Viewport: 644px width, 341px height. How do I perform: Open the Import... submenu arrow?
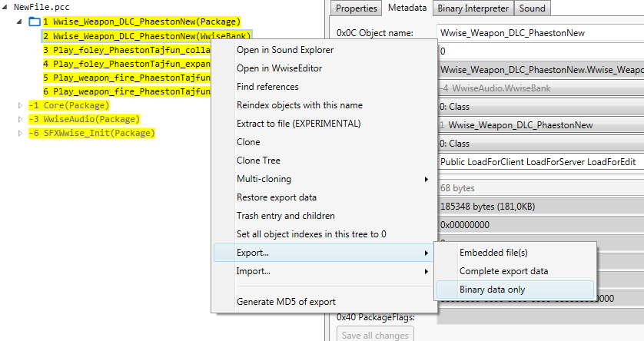point(427,271)
